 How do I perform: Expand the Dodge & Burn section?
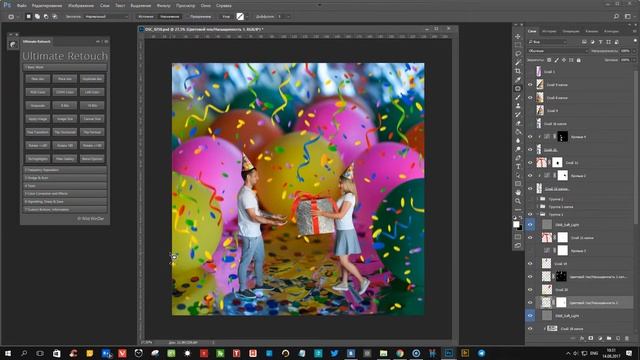pyautogui.click(x=65, y=178)
